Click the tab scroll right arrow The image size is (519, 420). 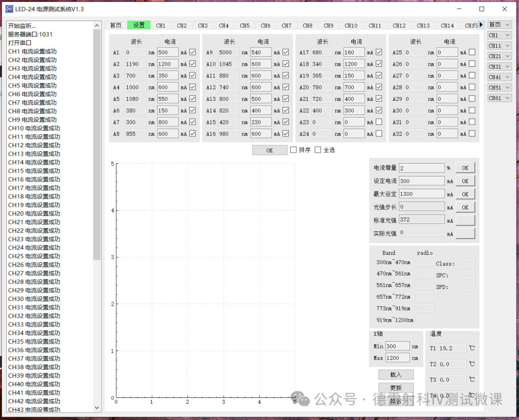[x=481, y=25]
